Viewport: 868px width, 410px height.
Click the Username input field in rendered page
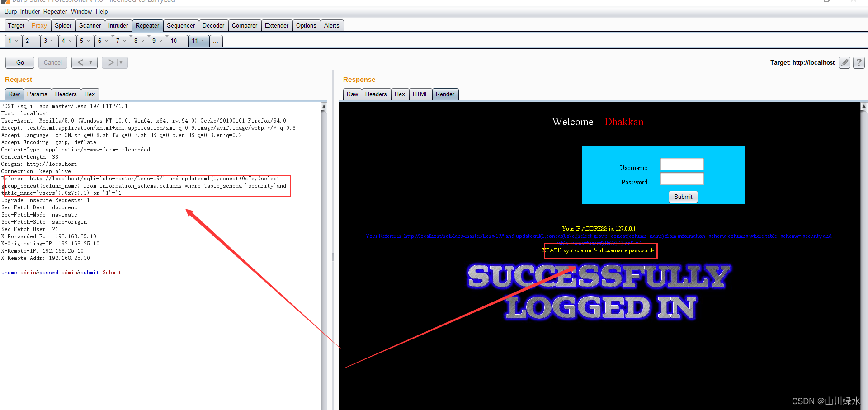pyautogui.click(x=682, y=165)
